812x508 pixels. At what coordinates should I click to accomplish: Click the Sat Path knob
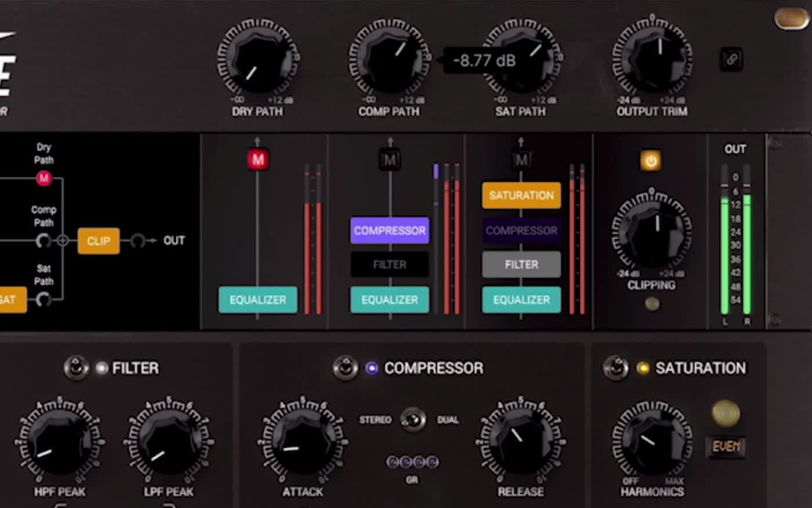(522, 58)
